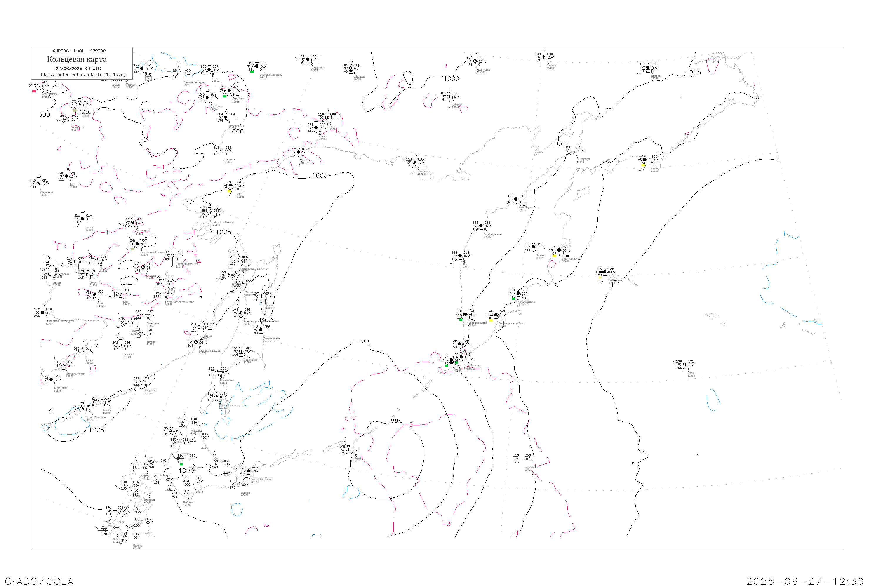Click the 995 isobar label
The width and height of the screenshot is (882, 588).
coord(396,421)
